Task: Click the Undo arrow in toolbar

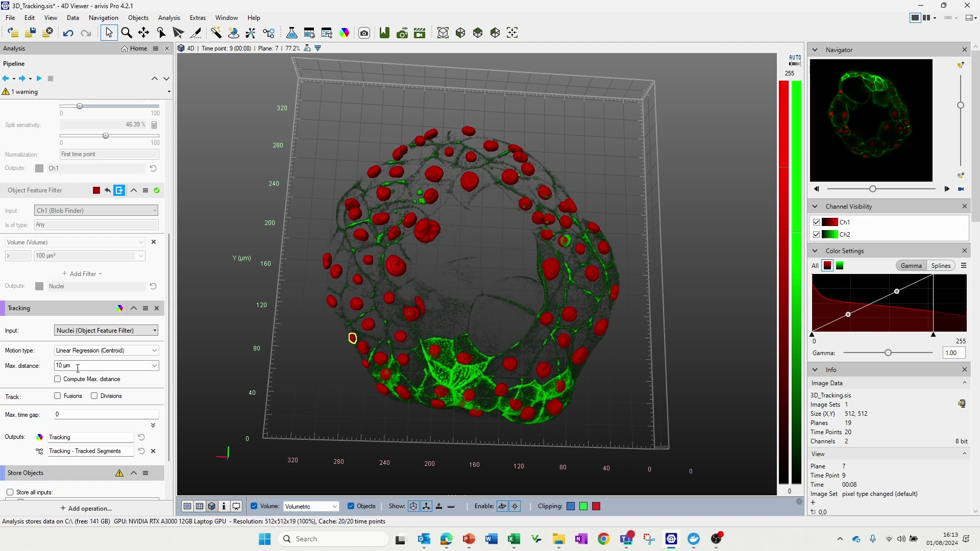Action: [x=68, y=33]
